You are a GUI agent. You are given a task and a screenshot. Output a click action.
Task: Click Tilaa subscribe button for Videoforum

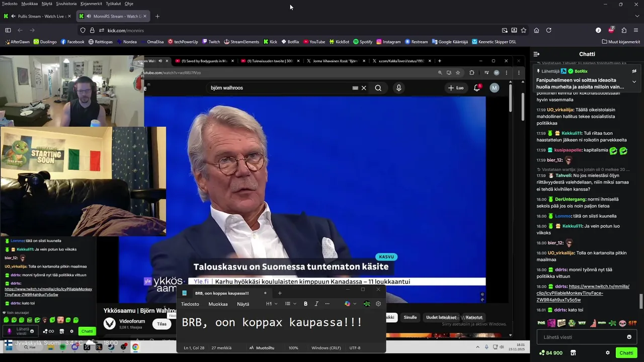162,324
